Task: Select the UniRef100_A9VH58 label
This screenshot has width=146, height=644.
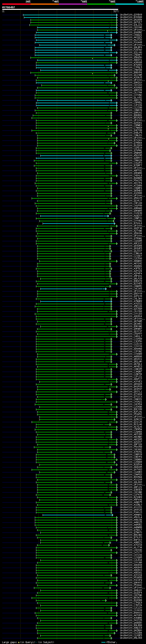Action: click(x=131, y=349)
